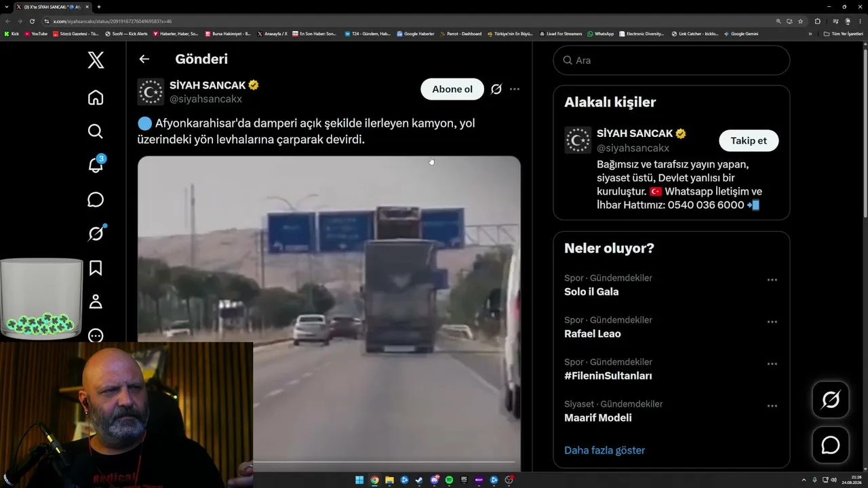The width and height of the screenshot is (868, 488).
Task: Go back using the post arrow
Action: coord(144,59)
